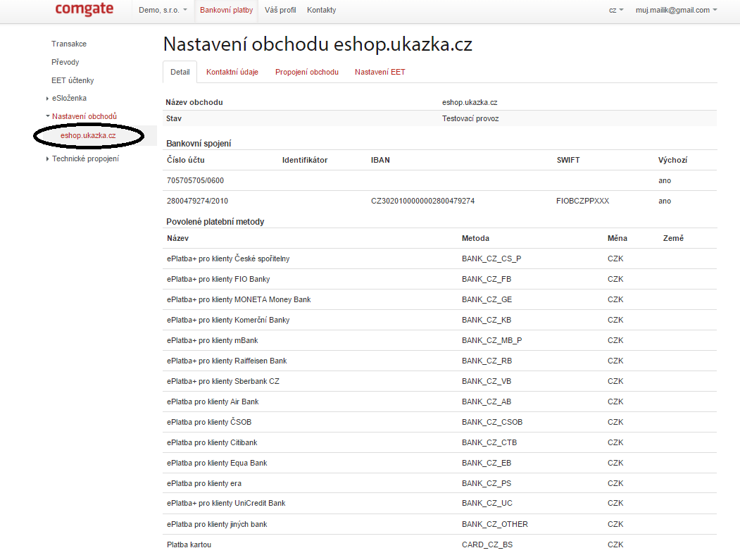The height and width of the screenshot is (560, 740).
Task: Switch to the Nastavení EET tab
Action: coord(380,73)
